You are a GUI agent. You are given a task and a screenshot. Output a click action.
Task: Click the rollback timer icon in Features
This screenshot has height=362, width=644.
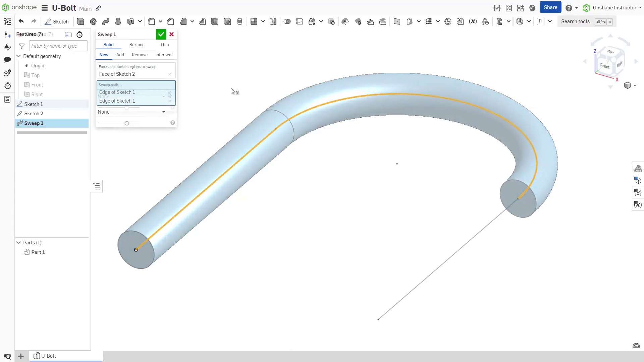point(79,35)
